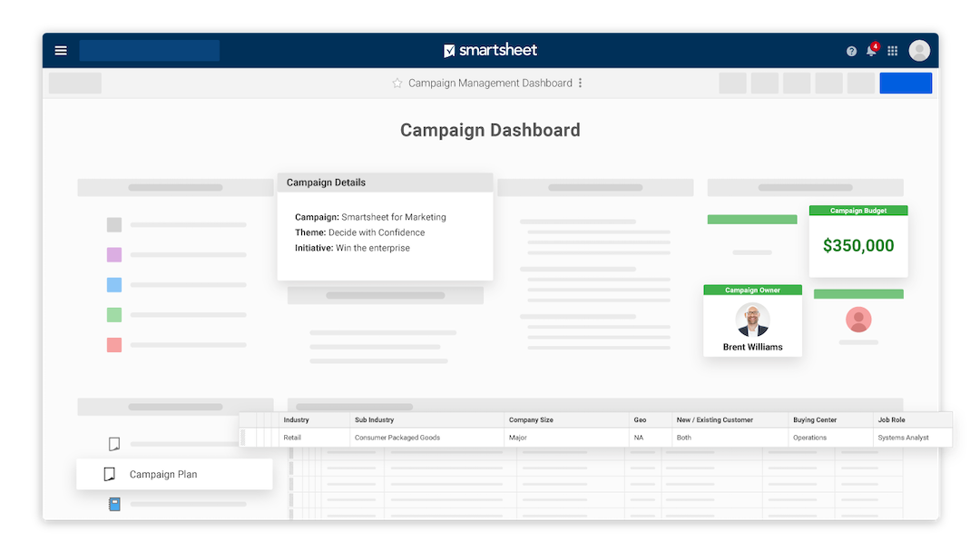Click the Campaign Budget green header
980x552 pixels.
(x=858, y=211)
